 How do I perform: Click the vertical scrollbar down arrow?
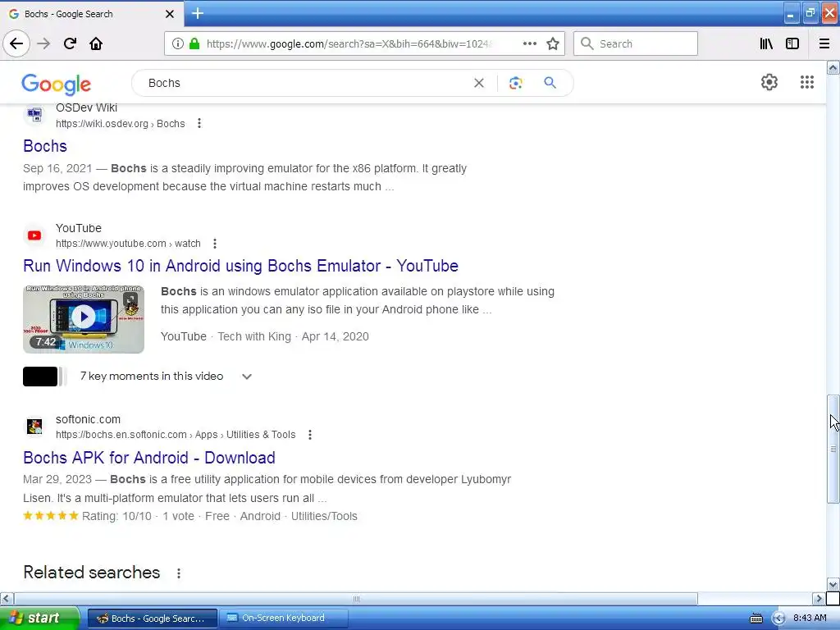[833, 584]
